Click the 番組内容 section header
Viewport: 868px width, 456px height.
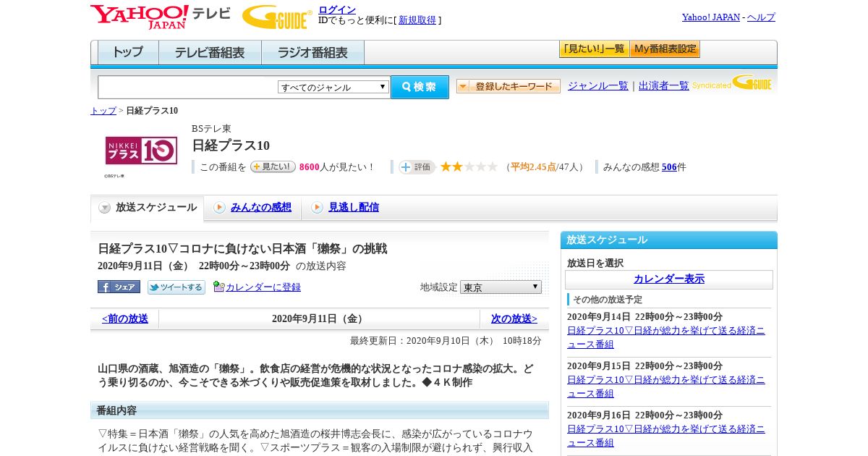coord(320,410)
